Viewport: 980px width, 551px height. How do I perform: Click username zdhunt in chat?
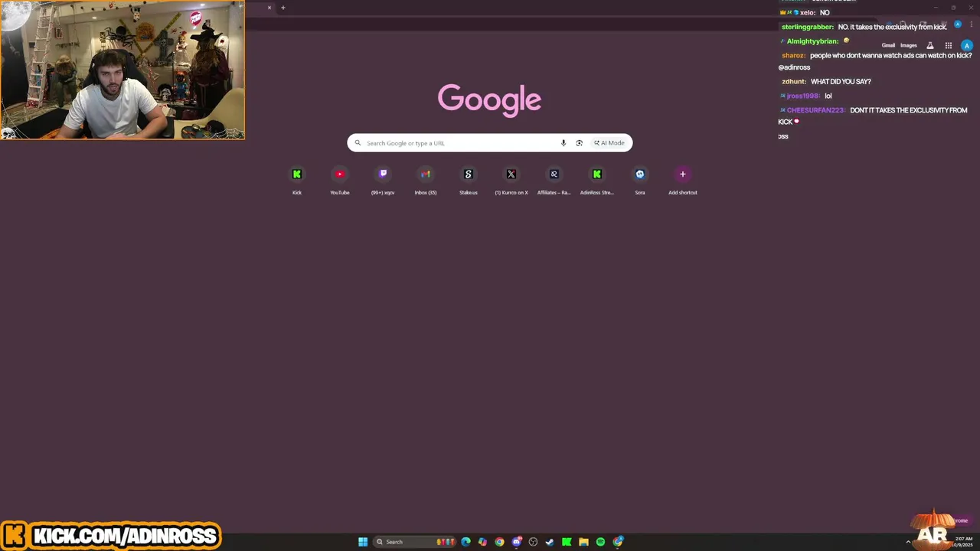pyautogui.click(x=794, y=82)
